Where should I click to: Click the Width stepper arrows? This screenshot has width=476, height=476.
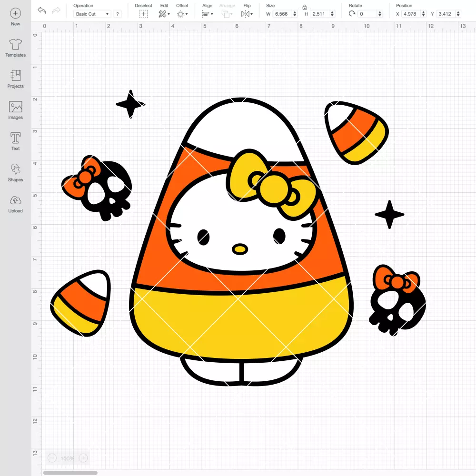pos(295,14)
